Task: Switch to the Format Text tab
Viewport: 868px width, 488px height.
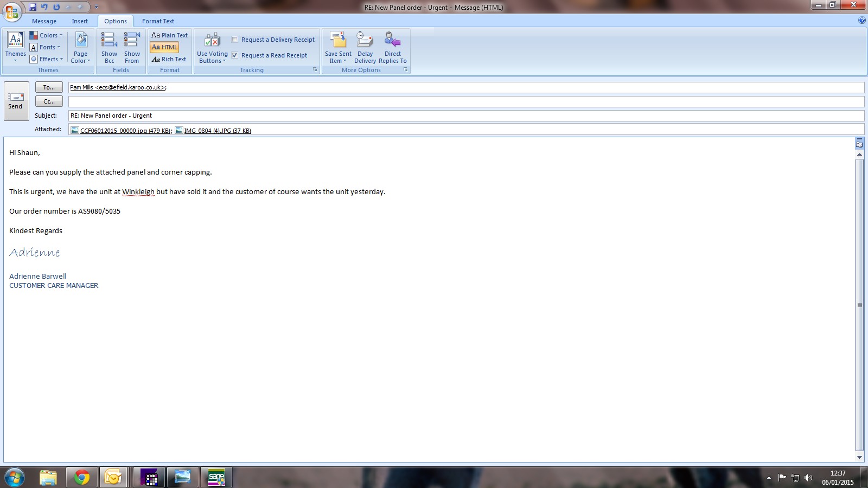Action: click(158, 21)
